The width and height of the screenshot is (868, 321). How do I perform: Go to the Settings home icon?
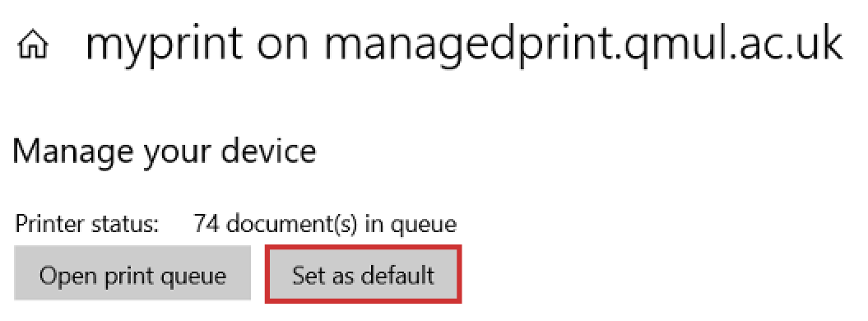pyautogui.click(x=33, y=46)
